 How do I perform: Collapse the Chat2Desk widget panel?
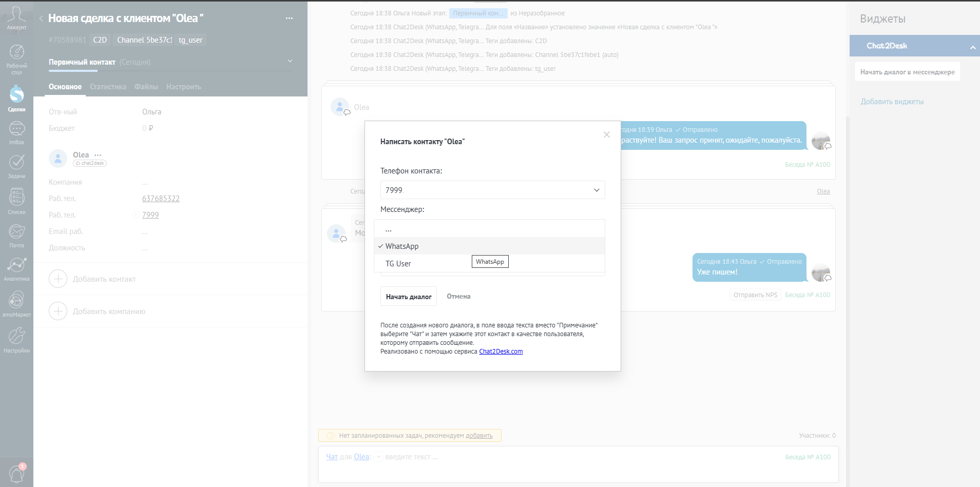click(x=972, y=47)
